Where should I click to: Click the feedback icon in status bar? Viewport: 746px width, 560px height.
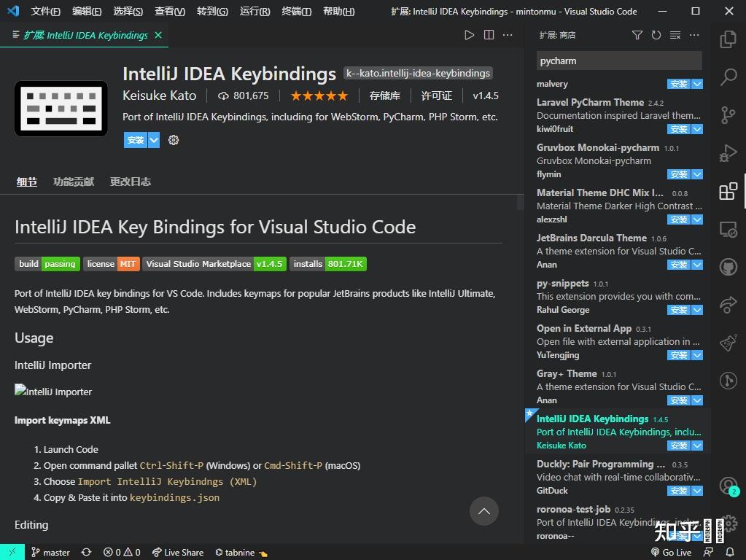pos(708,553)
